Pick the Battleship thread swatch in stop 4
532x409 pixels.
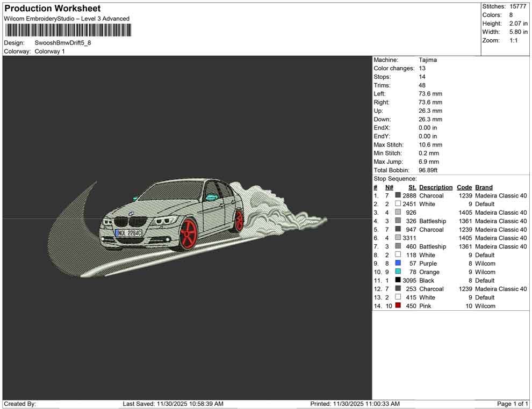coord(398,221)
